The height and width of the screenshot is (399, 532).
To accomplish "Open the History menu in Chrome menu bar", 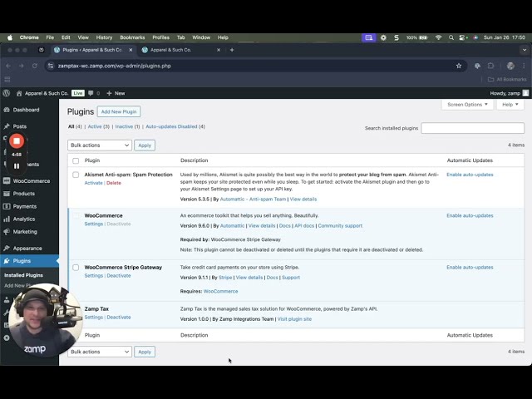I will coord(104,37).
